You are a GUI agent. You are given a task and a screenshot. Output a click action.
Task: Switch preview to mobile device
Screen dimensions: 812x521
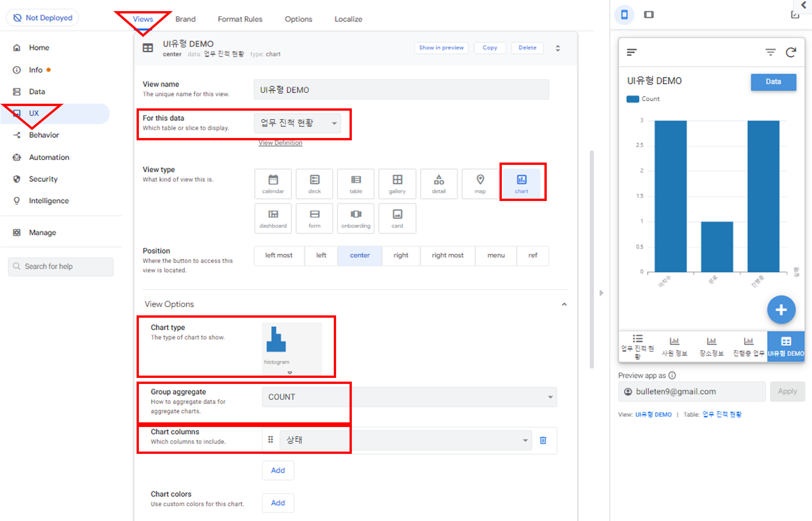point(624,15)
